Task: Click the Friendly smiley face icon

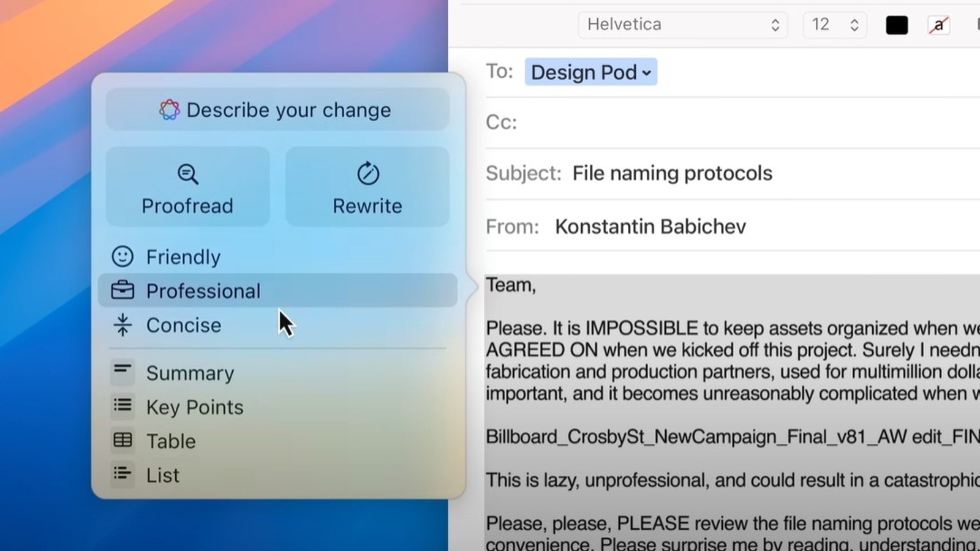Action: [123, 257]
